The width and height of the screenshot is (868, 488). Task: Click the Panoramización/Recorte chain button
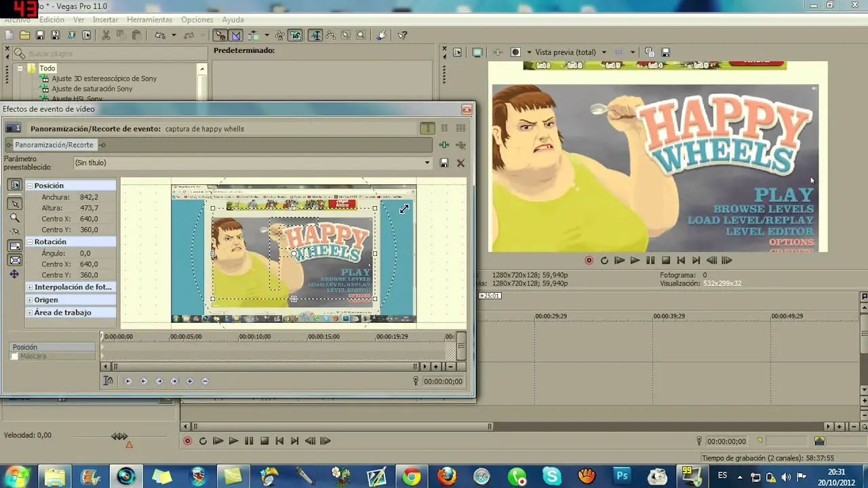(x=54, y=145)
